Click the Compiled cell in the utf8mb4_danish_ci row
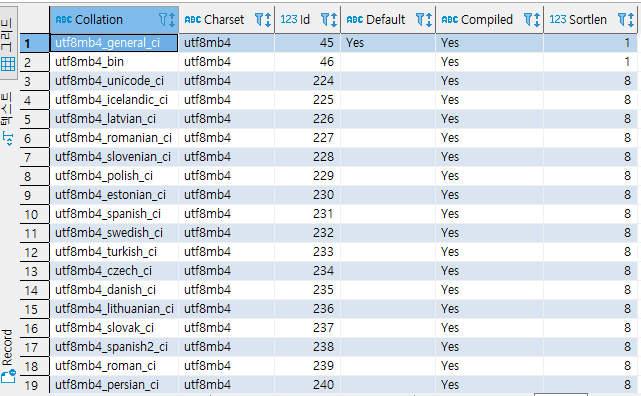 [490, 290]
